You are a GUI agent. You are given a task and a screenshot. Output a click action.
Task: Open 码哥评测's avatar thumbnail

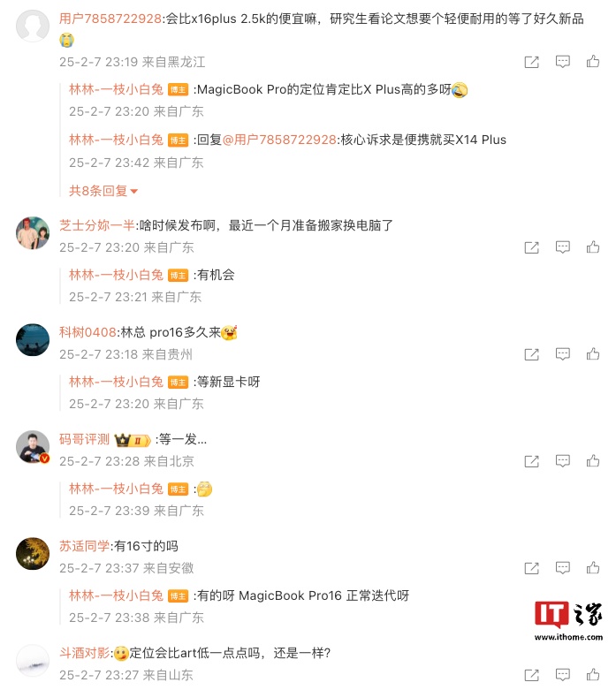click(33, 447)
